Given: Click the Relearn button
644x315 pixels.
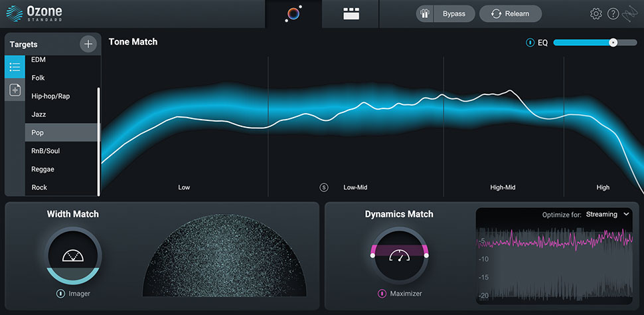Looking at the screenshot, I should pos(511,14).
